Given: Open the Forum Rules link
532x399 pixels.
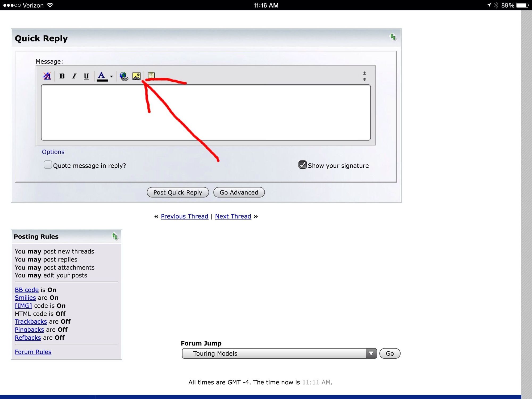Looking at the screenshot, I should coord(33,352).
